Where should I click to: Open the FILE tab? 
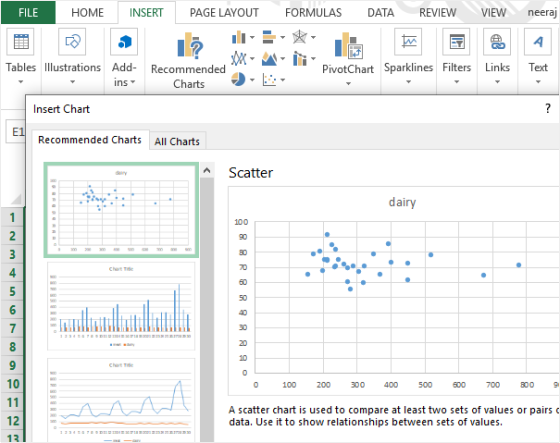28,13
